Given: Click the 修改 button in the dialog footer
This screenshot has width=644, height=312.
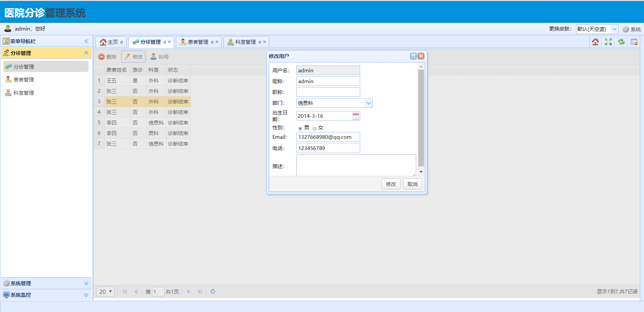Looking at the screenshot, I should tap(391, 184).
